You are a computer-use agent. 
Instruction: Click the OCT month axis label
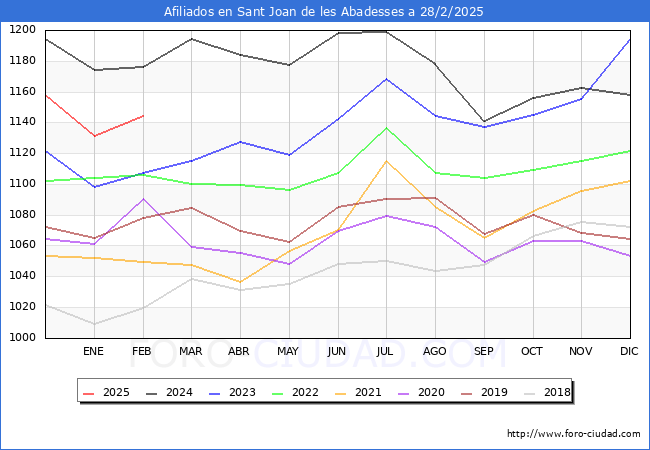(x=532, y=351)
